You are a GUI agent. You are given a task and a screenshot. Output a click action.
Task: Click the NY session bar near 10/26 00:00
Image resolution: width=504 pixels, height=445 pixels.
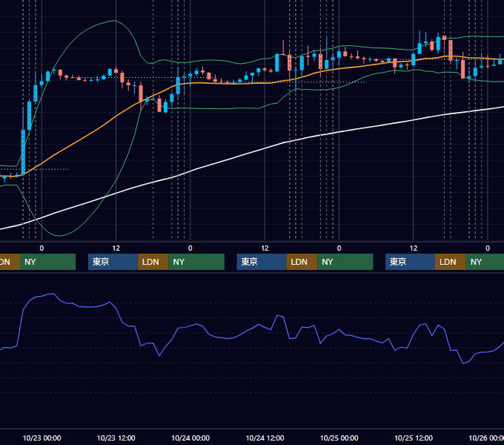[x=485, y=262]
